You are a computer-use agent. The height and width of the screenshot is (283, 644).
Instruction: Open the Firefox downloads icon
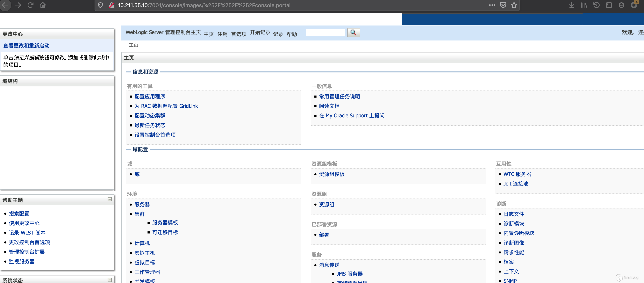pyautogui.click(x=571, y=5)
